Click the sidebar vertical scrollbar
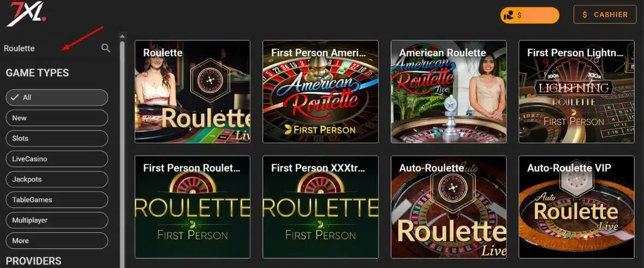 (x=122, y=152)
